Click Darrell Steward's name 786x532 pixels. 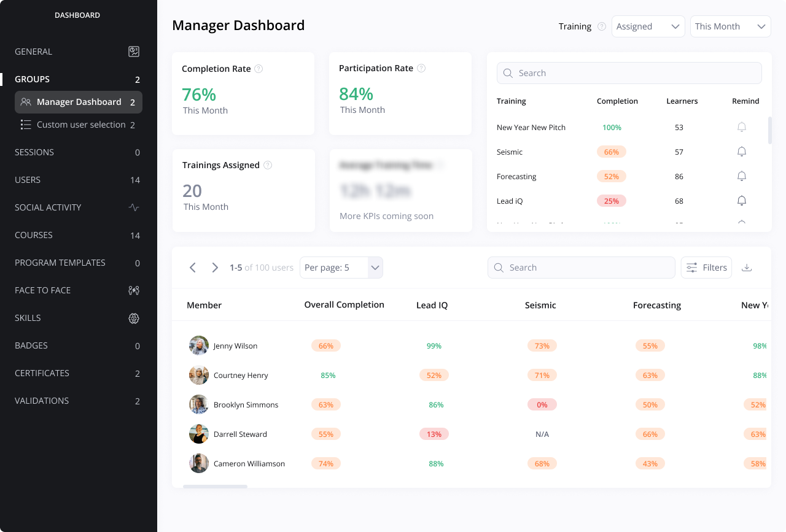(x=240, y=434)
